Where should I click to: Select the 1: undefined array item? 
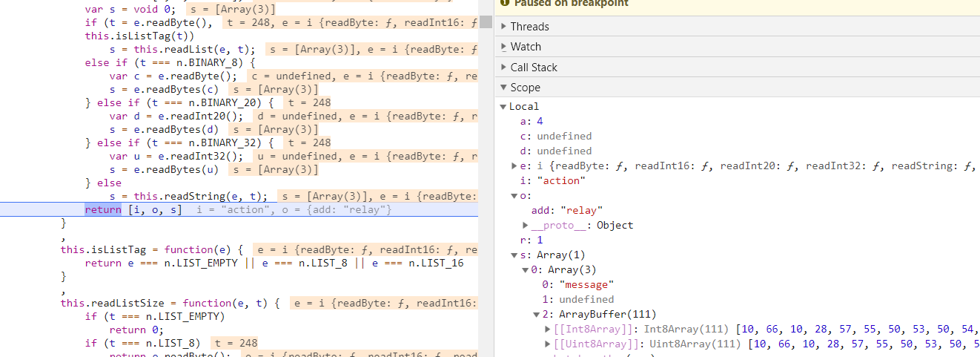point(578,300)
